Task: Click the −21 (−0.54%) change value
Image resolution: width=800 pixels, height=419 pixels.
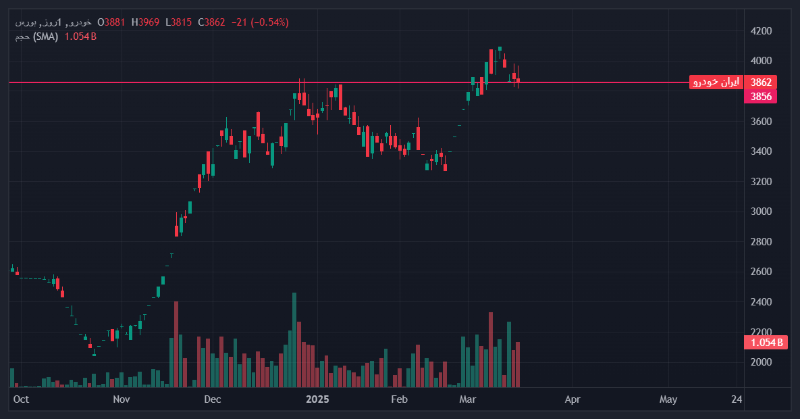Action: [x=260, y=22]
